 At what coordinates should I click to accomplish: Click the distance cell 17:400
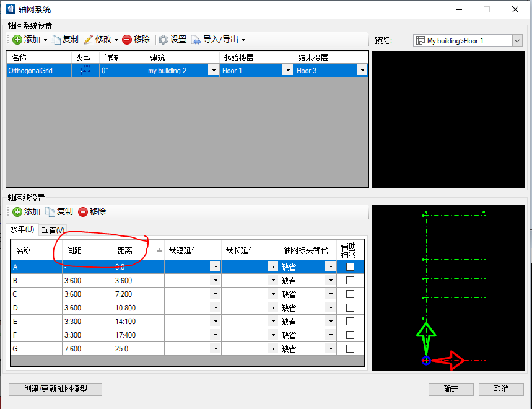(x=139, y=335)
